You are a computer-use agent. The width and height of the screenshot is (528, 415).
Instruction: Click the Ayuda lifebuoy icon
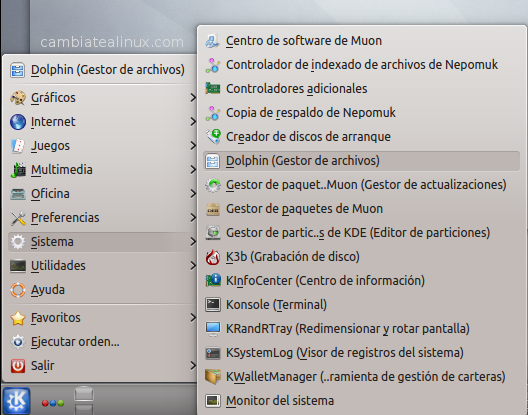click(x=18, y=290)
